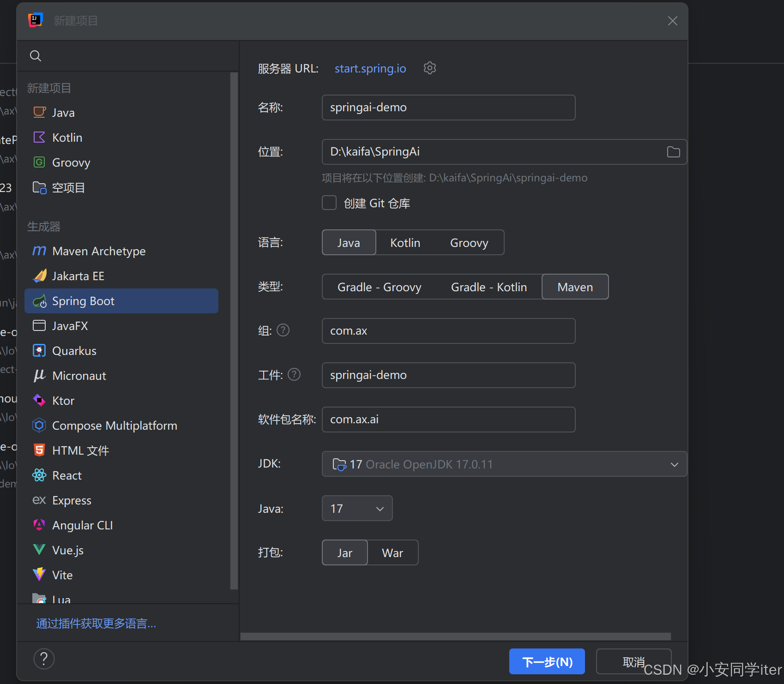Click the 下一步(N) button

point(547,661)
